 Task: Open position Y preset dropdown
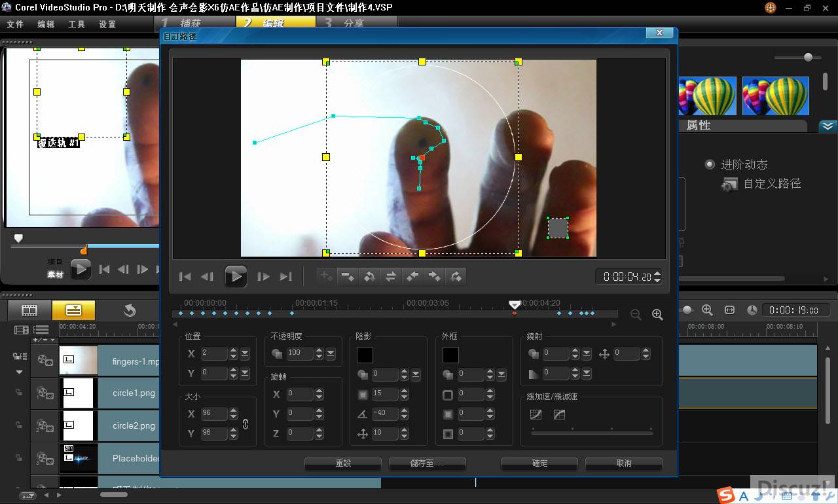coord(245,373)
